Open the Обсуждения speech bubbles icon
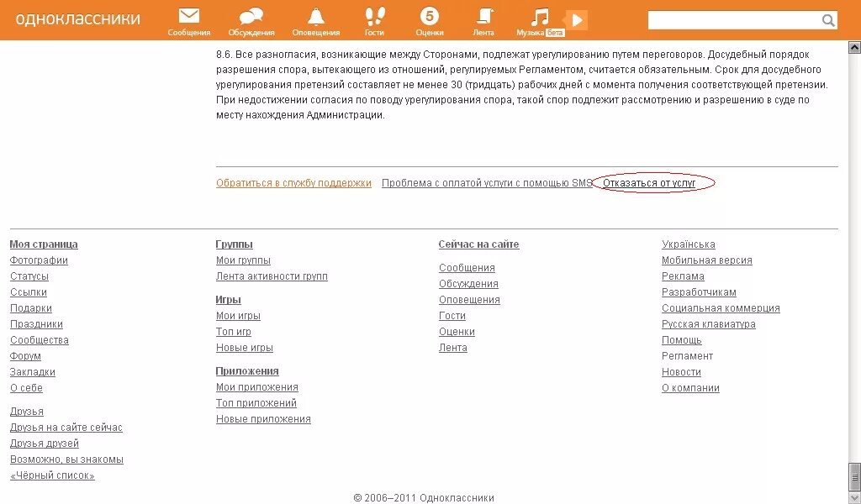The width and height of the screenshot is (861, 504). tap(251, 16)
